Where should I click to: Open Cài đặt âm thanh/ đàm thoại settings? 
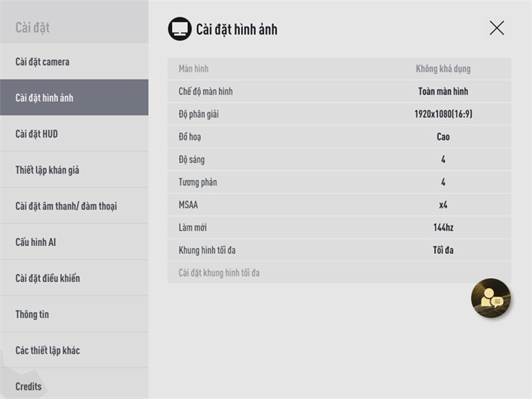(x=74, y=205)
